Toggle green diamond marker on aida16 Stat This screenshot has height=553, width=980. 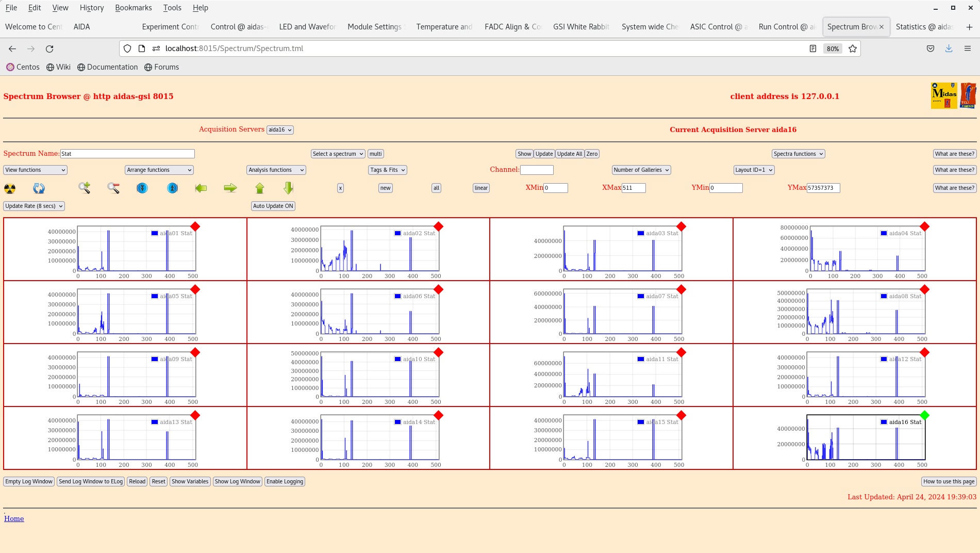click(925, 415)
